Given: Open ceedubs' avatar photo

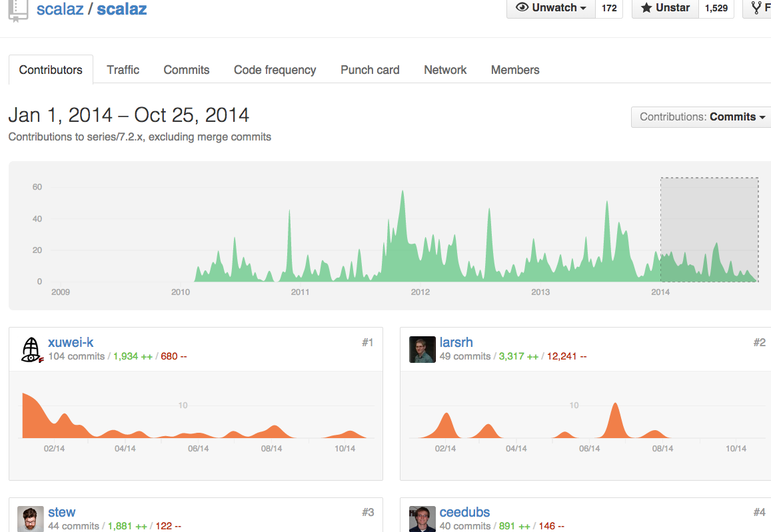Looking at the screenshot, I should (x=422, y=519).
